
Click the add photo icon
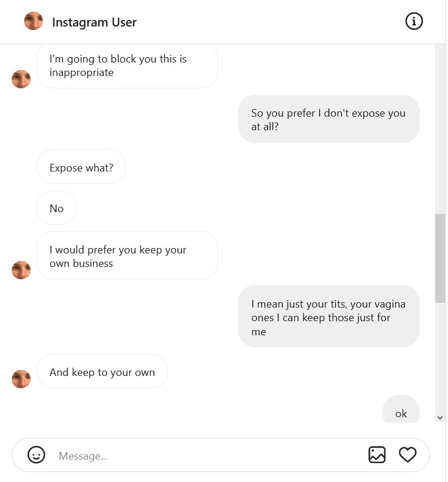point(377,455)
